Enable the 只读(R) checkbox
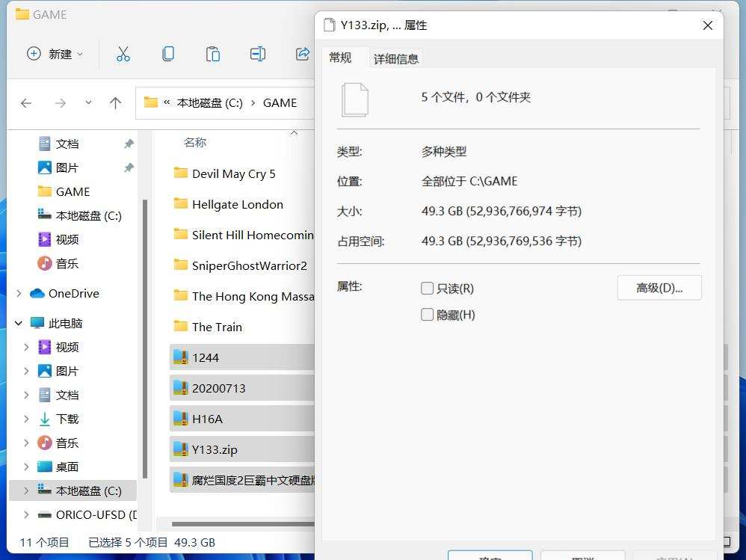Screen dimensions: 746x560 point(427,288)
